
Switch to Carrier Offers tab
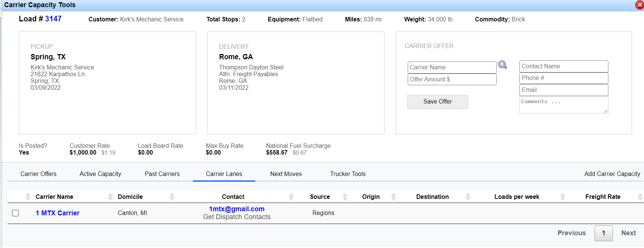tap(38, 174)
